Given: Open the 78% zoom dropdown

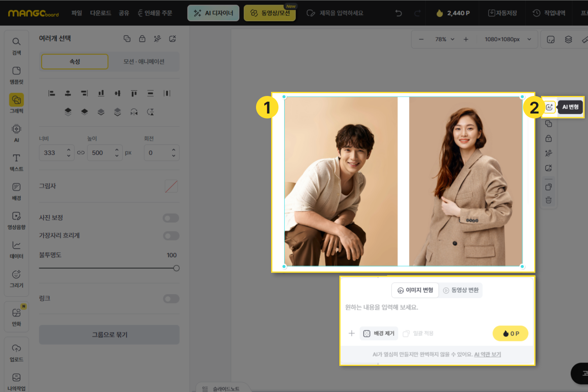Looking at the screenshot, I should click(x=445, y=39).
